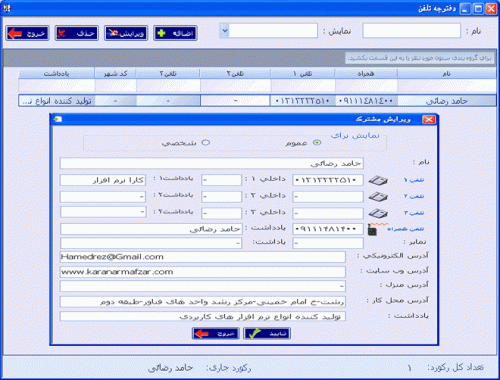The width and height of the screenshot is (500, 380).
Task: Click the email address field with Hamedrez@Gmail.com
Action: coord(203,257)
